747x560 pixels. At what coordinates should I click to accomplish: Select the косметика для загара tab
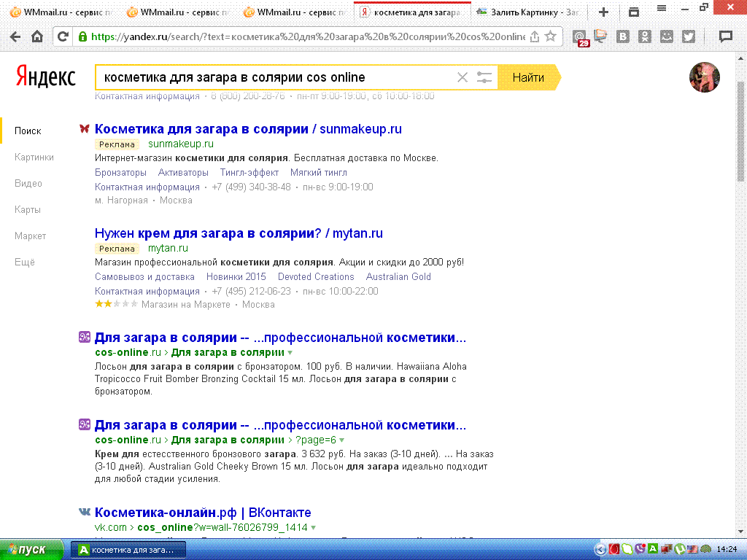[412, 12]
